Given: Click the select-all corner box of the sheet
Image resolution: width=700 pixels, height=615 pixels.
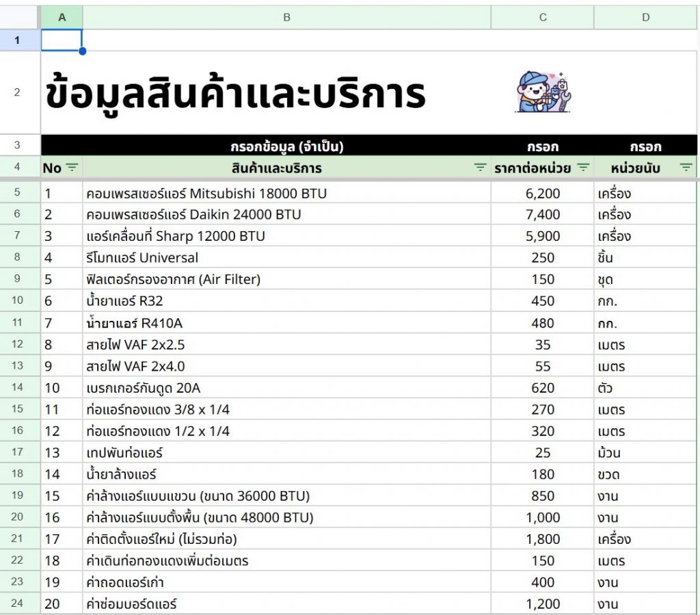Looking at the screenshot, I should [x=20, y=17].
